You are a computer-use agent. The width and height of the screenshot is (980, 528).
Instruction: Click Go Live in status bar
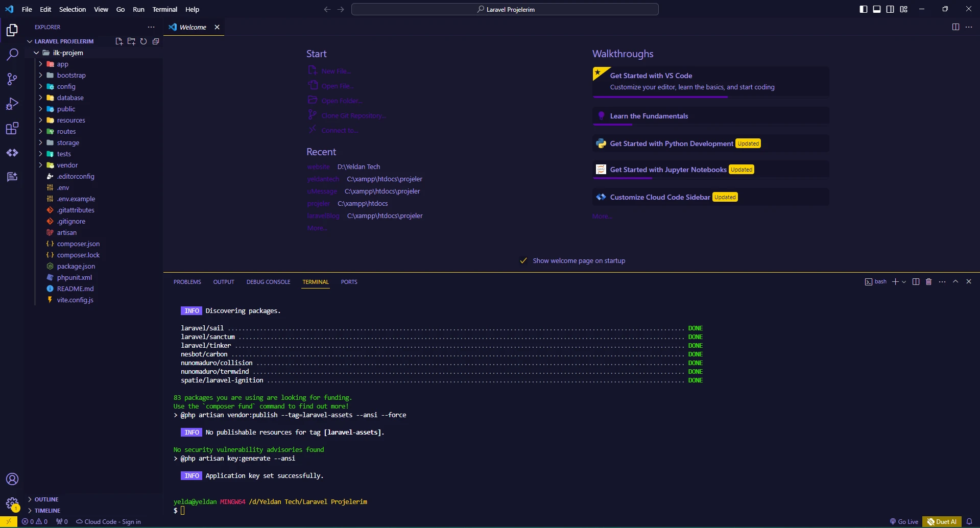click(x=904, y=522)
